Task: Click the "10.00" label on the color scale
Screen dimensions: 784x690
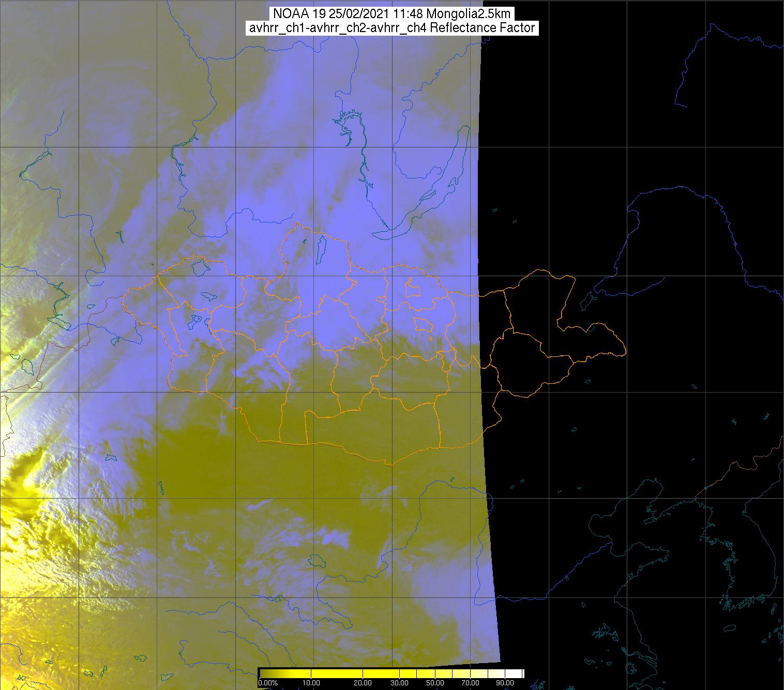Action: [x=310, y=683]
